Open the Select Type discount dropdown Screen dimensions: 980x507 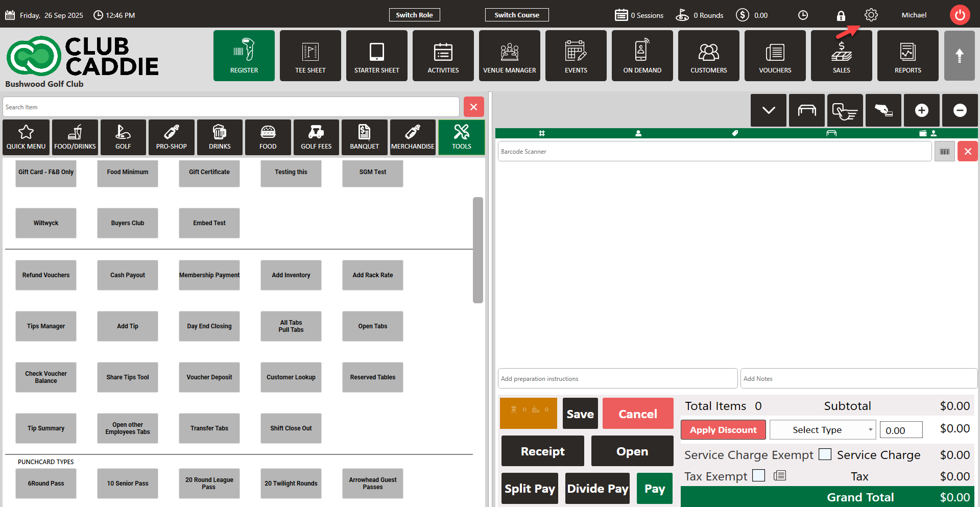click(x=822, y=430)
